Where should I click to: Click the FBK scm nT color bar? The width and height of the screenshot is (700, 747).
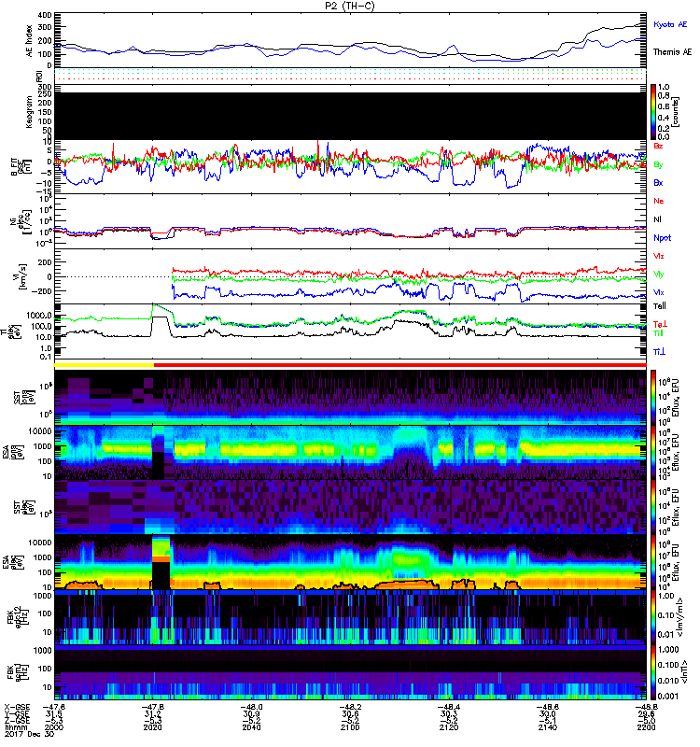click(653, 671)
